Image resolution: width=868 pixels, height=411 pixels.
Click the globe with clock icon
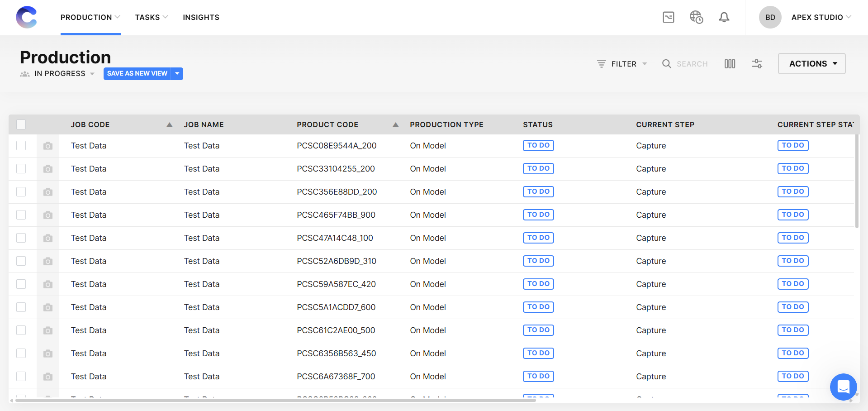(696, 17)
